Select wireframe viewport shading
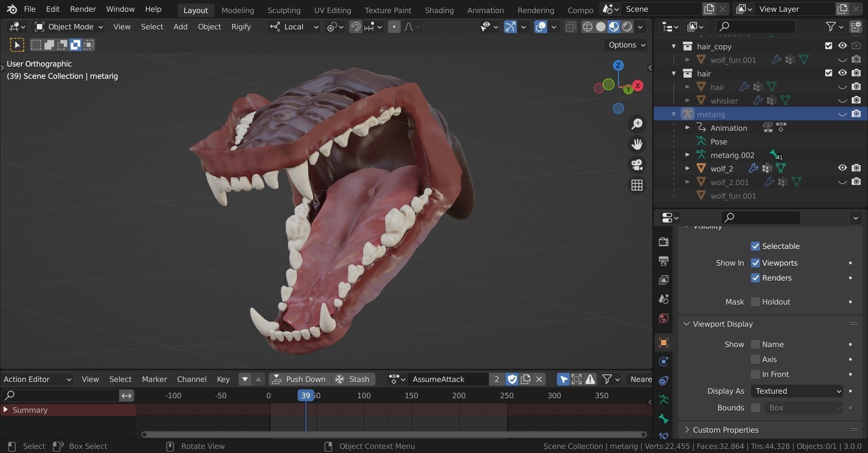 pos(587,27)
